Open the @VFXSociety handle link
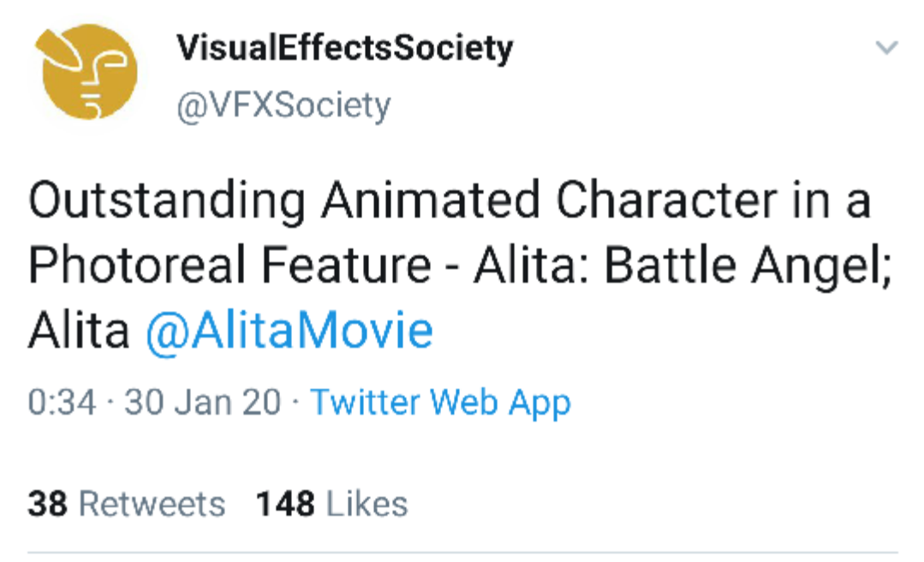 (283, 105)
